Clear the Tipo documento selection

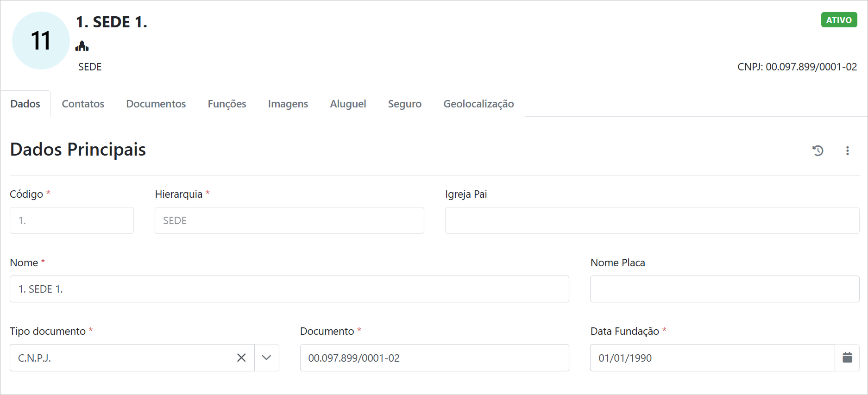[x=241, y=357]
